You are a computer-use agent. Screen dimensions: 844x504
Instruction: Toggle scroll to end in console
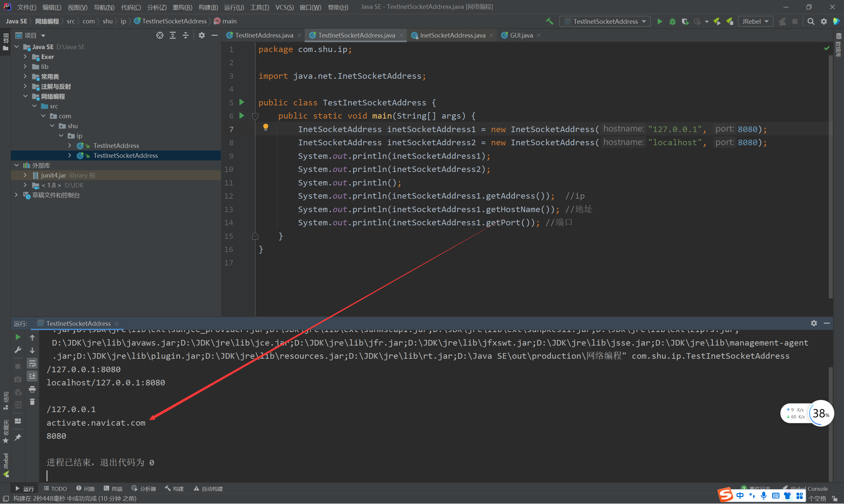coord(32,376)
